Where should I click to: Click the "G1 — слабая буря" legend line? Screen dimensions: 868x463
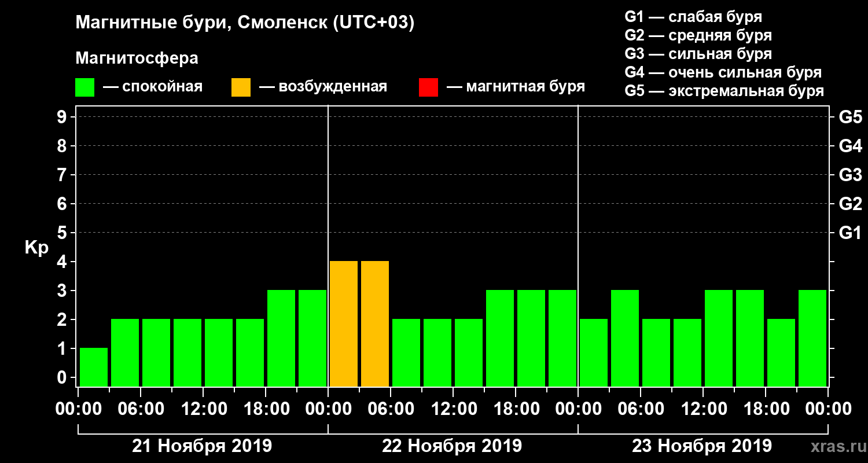click(x=693, y=17)
